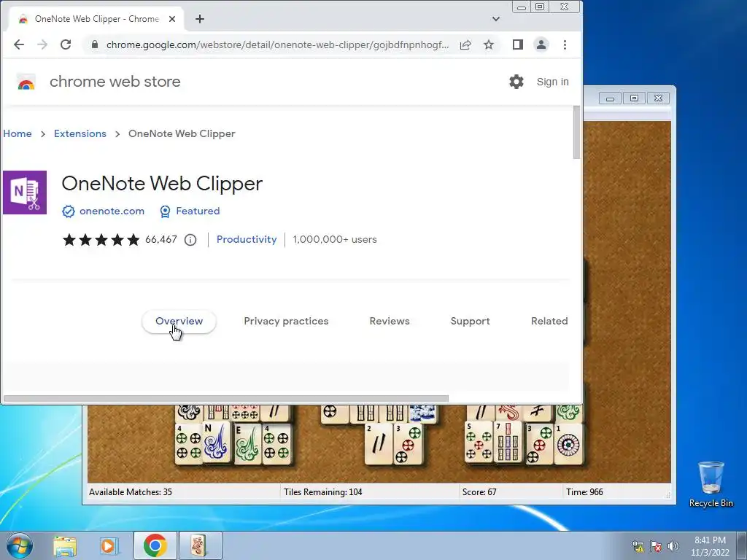The image size is (747, 560).
Task: Click the Featured badge icon
Action: tap(165, 211)
